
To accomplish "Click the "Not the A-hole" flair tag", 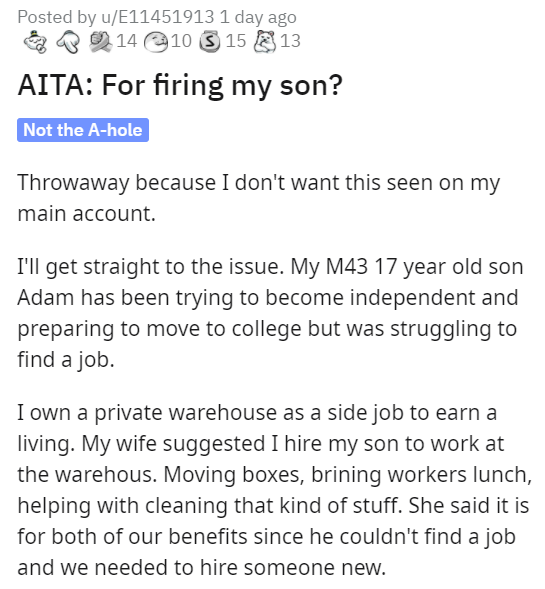I will [x=83, y=130].
